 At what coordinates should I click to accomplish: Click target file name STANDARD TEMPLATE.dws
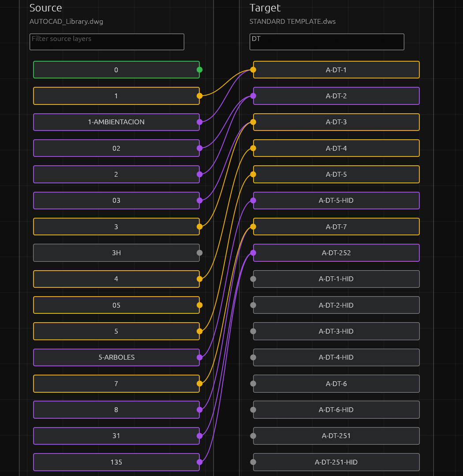click(x=292, y=22)
